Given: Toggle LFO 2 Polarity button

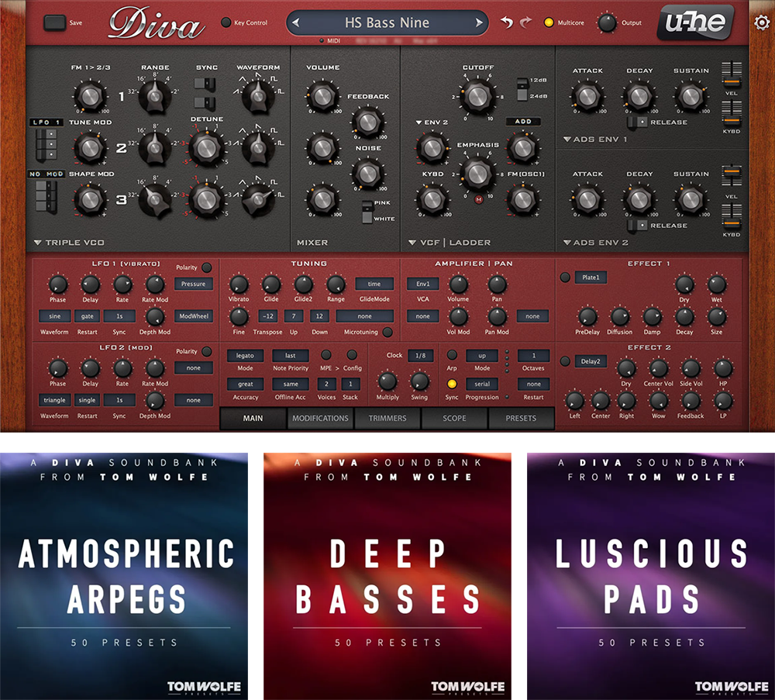Looking at the screenshot, I should pos(207,351).
